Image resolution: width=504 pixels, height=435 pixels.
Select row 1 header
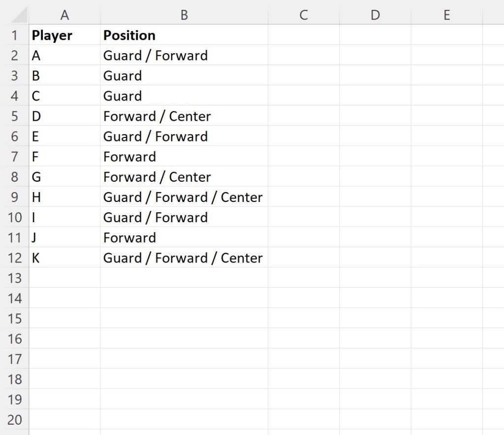tap(14, 35)
